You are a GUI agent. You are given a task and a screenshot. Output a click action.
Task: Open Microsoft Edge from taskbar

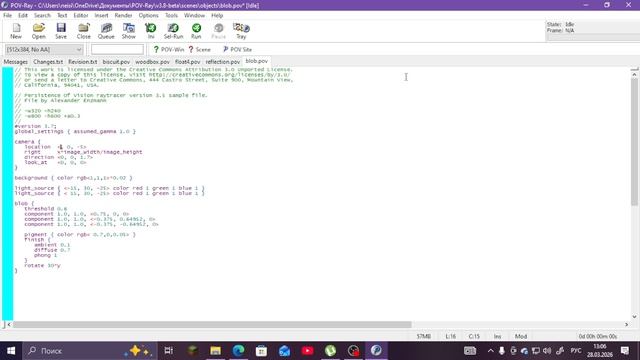tap(238, 351)
